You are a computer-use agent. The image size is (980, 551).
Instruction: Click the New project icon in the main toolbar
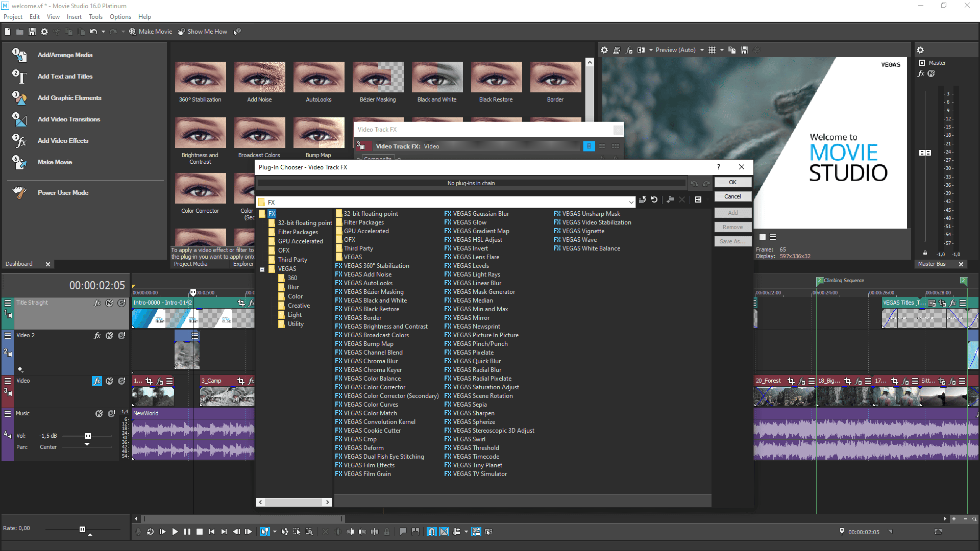[8, 32]
